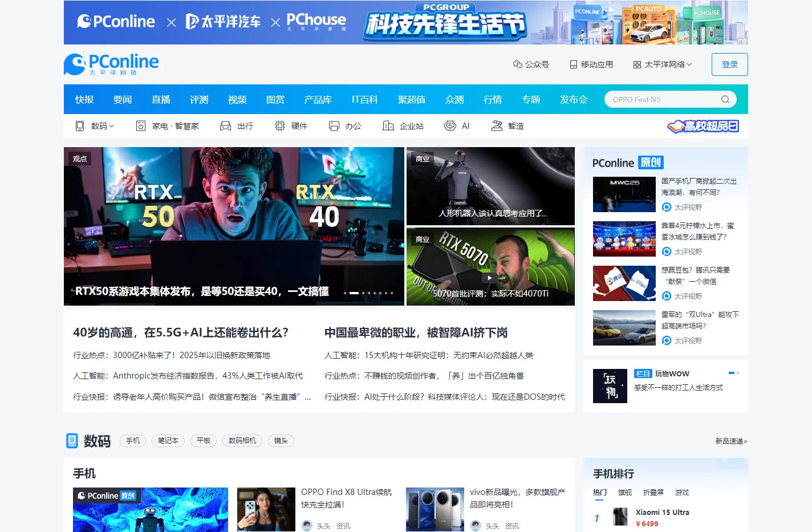Open the MWC25 article thumbnail
The image size is (812, 532).
[624, 194]
